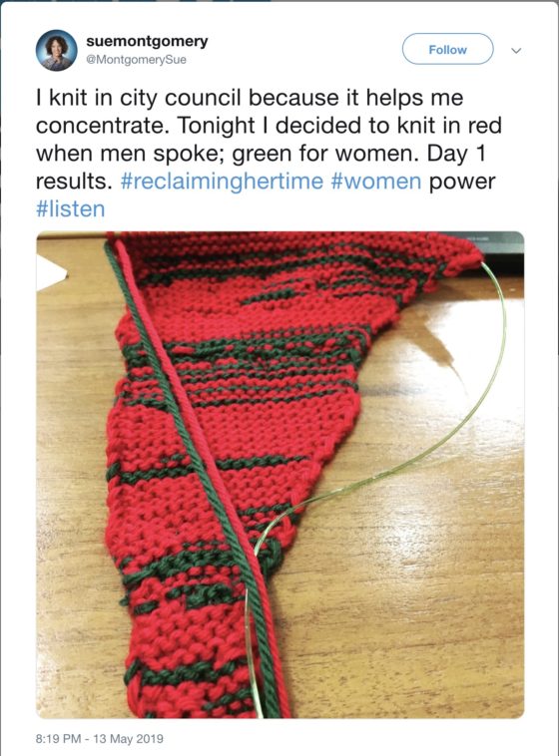
Task: Open suemontgomery's round profile picture
Action: click(x=57, y=50)
